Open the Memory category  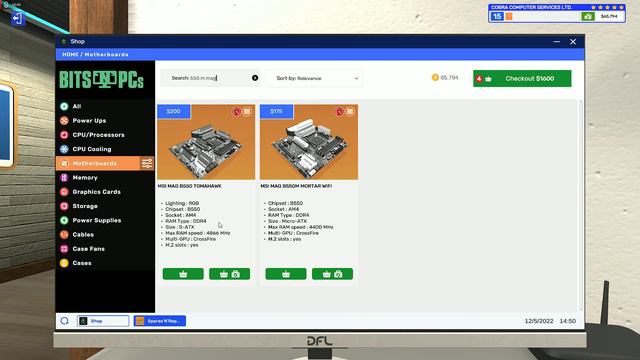(x=105, y=178)
